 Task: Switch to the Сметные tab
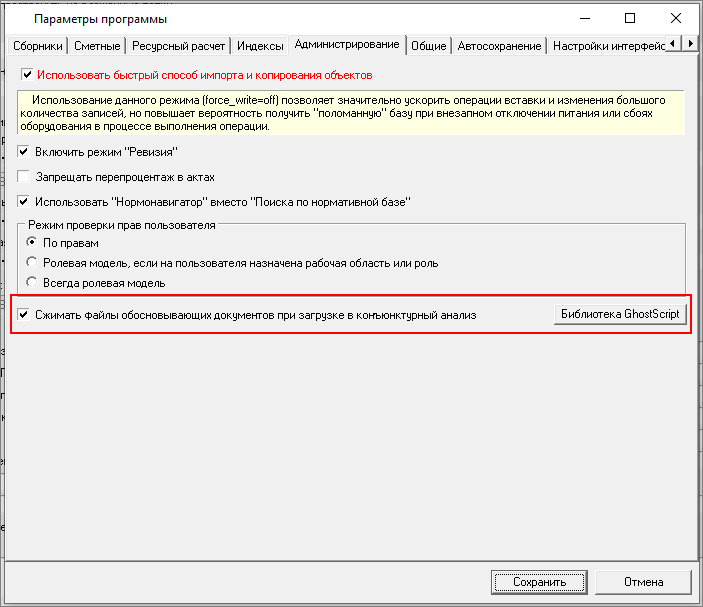pos(97,46)
